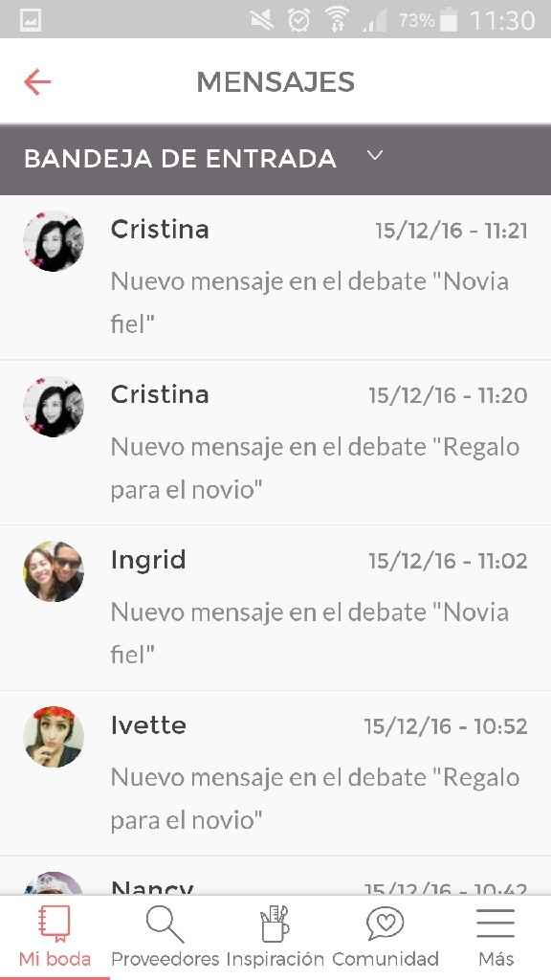Open the inbox folder selector chevron
The image size is (551, 980).
[x=374, y=154]
